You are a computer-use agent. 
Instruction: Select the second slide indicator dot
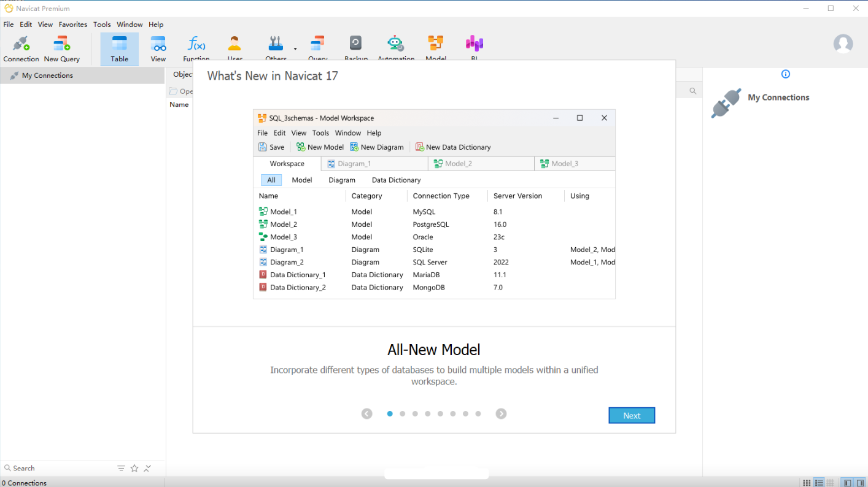pyautogui.click(x=402, y=413)
